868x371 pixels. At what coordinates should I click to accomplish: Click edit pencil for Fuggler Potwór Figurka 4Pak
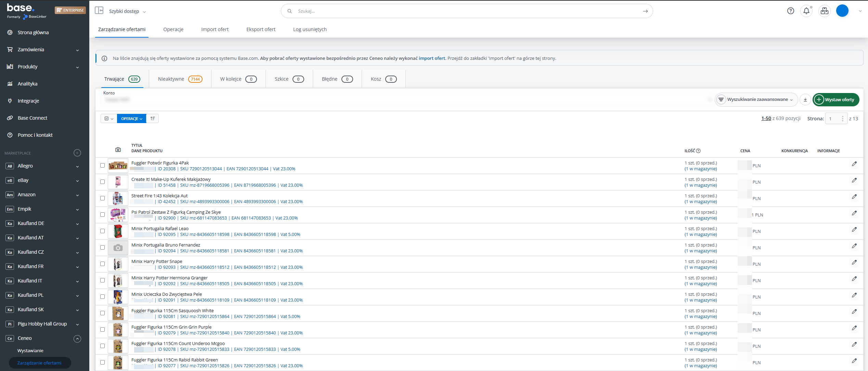854,164
